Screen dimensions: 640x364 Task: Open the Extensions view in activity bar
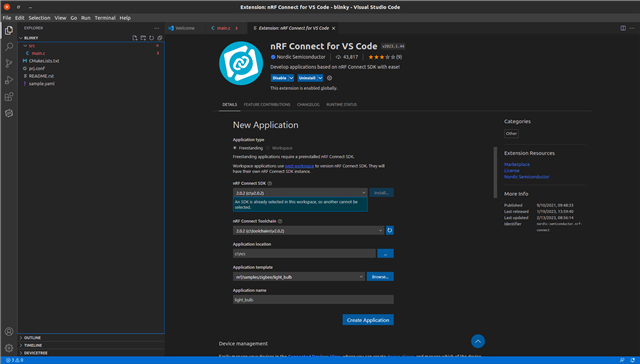click(9, 97)
